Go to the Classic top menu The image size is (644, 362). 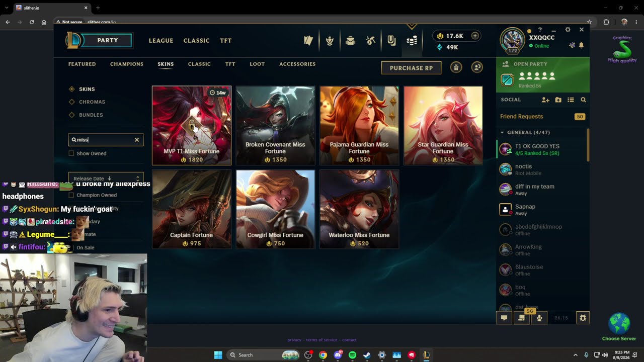pyautogui.click(x=196, y=41)
